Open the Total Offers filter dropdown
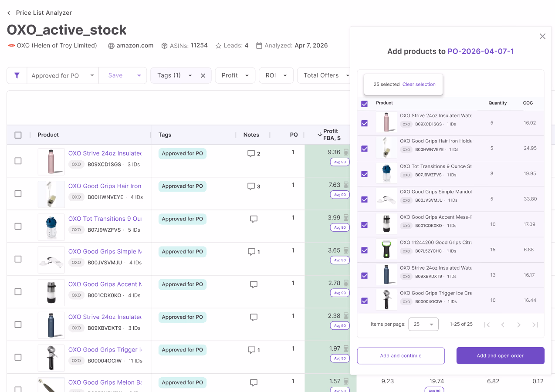 [325, 75]
